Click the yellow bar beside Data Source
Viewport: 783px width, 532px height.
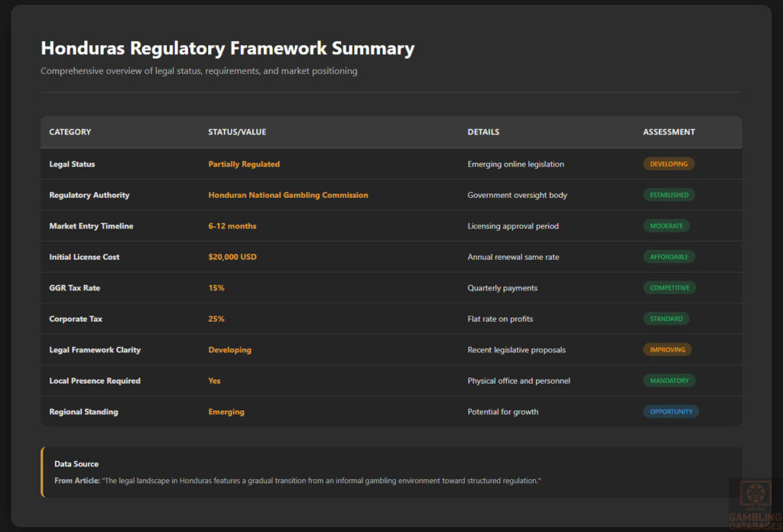click(x=44, y=472)
